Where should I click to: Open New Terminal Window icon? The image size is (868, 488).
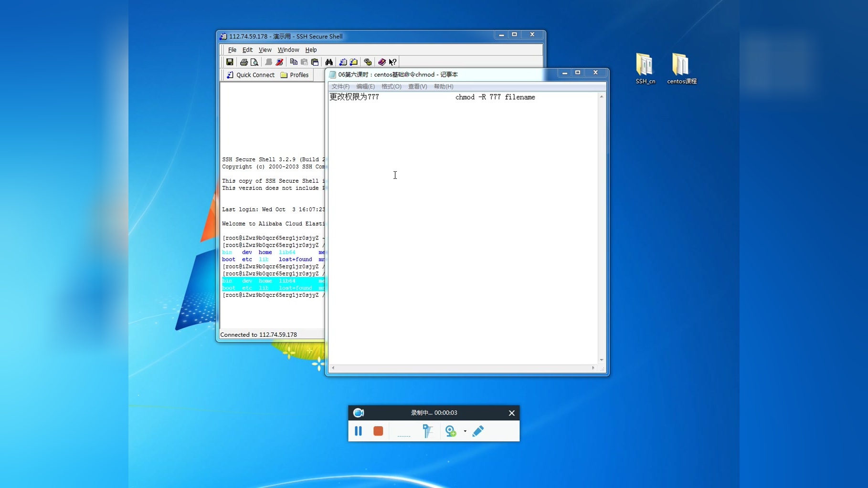click(343, 62)
